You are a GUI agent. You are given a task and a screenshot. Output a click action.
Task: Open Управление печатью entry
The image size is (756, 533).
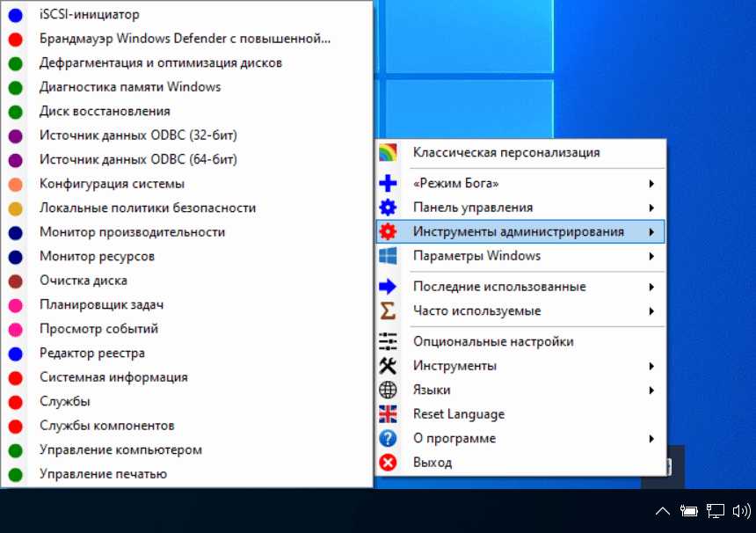tap(186, 474)
